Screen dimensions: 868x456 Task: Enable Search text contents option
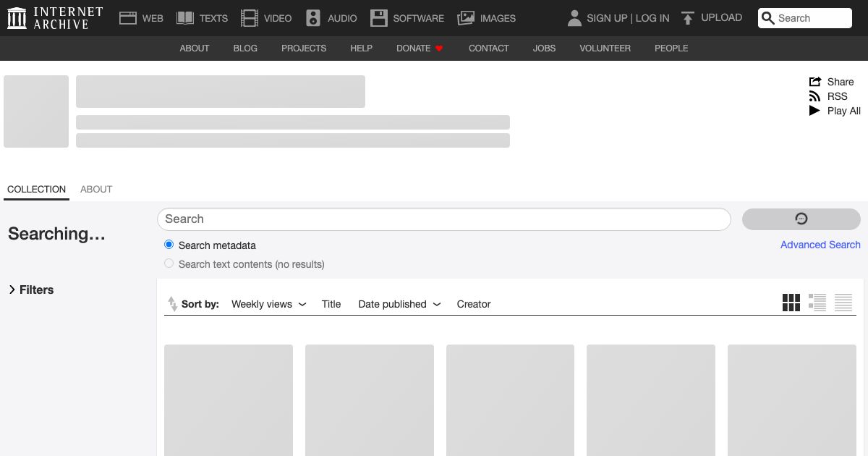pos(169,263)
